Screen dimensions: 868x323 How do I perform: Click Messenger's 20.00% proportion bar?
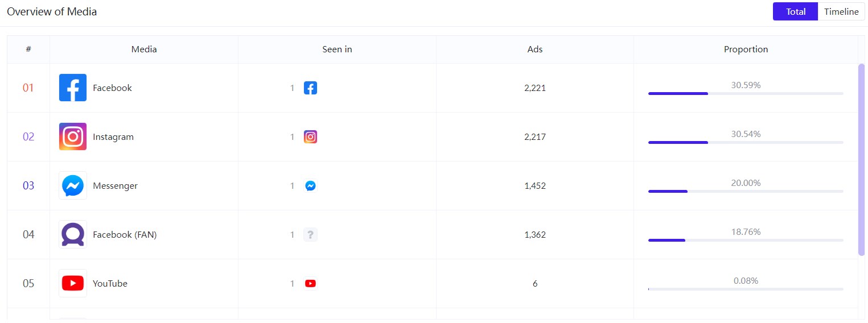click(746, 191)
